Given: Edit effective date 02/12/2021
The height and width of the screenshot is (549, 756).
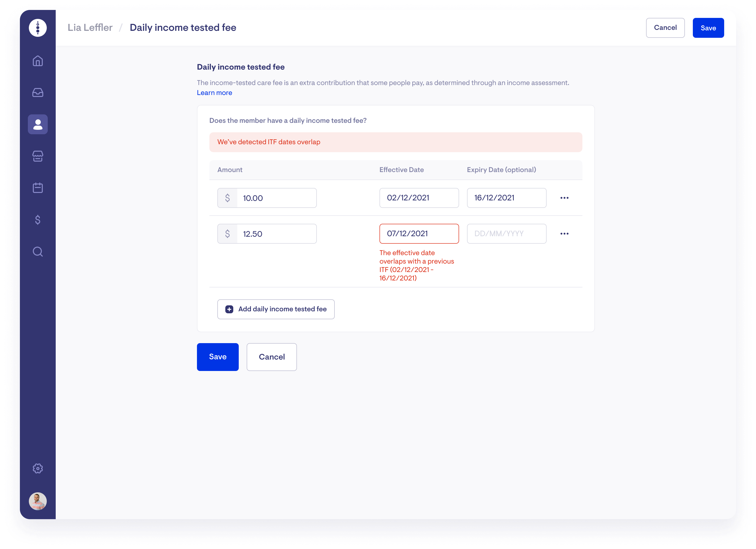Looking at the screenshot, I should (419, 198).
